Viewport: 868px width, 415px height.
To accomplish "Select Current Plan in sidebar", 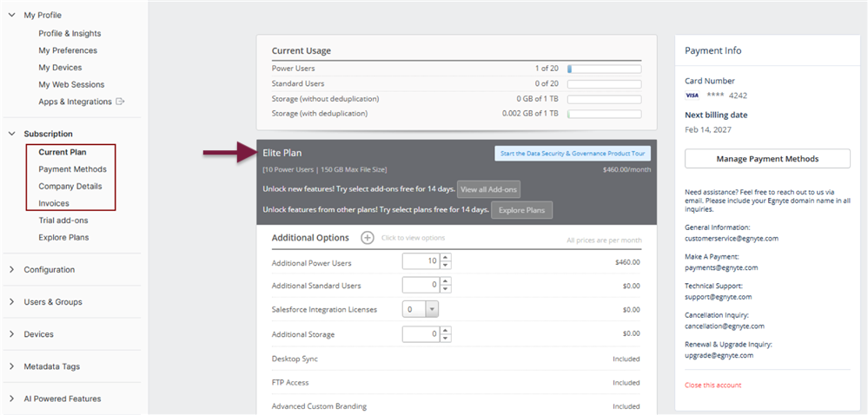I will 63,152.
